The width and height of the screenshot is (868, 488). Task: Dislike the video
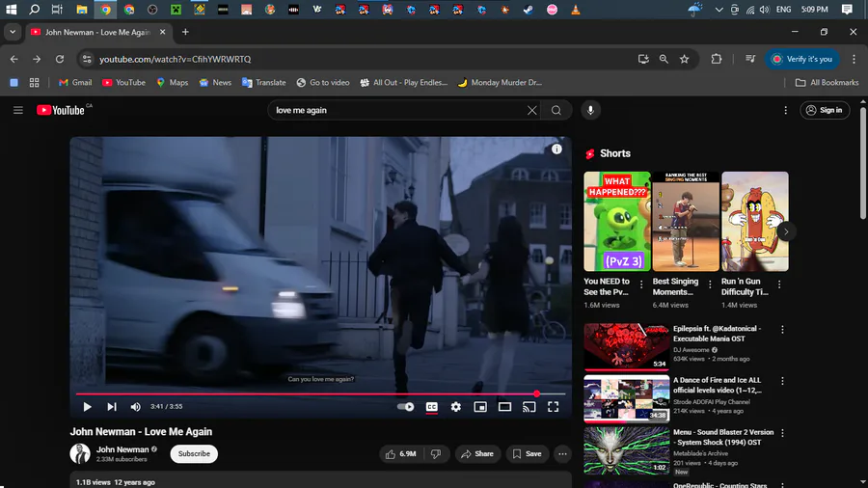[x=436, y=453]
